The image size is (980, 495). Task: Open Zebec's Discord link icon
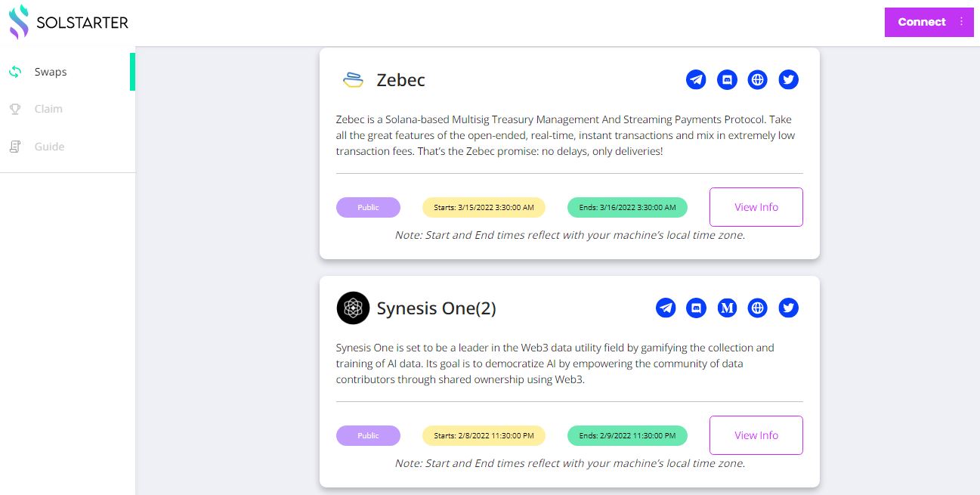(x=727, y=79)
